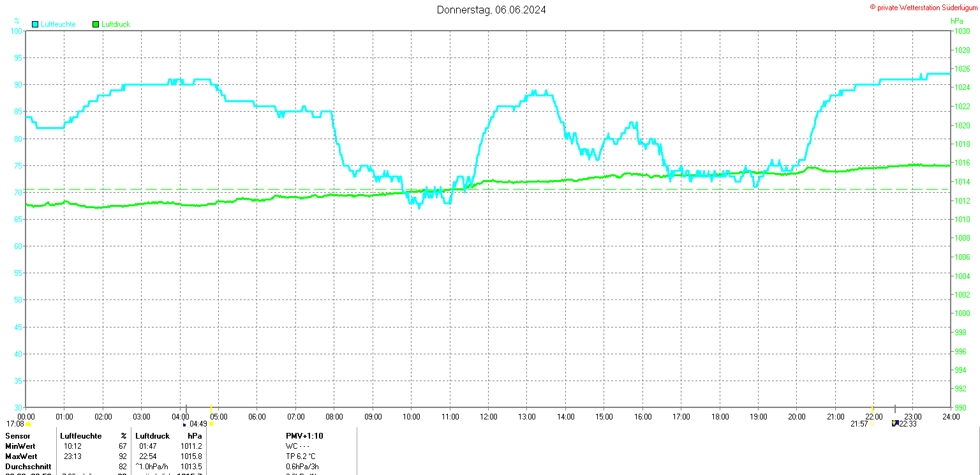Open the private Wetterstation Süderlügum copyright link
This screenshot has height=475, width=980.
pyautogui.click(x=923, y=7)
